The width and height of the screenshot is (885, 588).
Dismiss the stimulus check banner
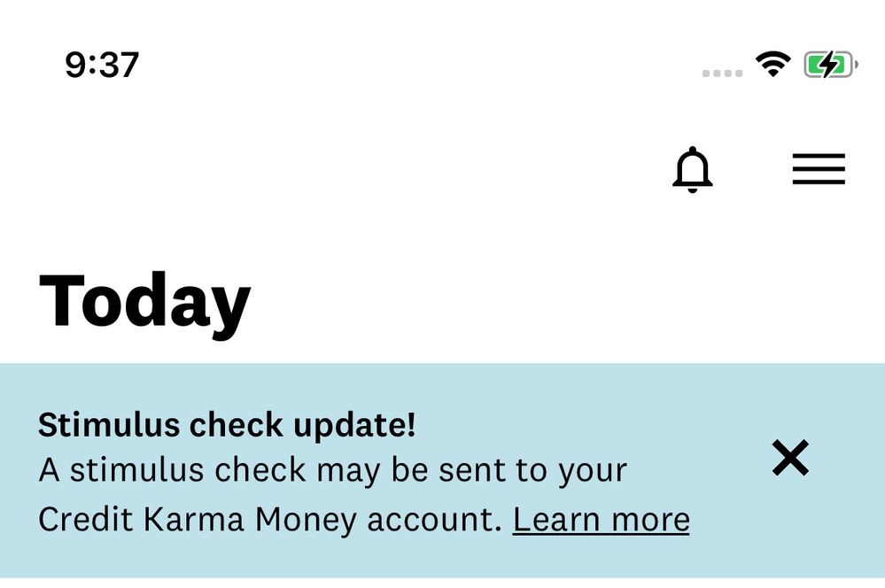[790, 458]
